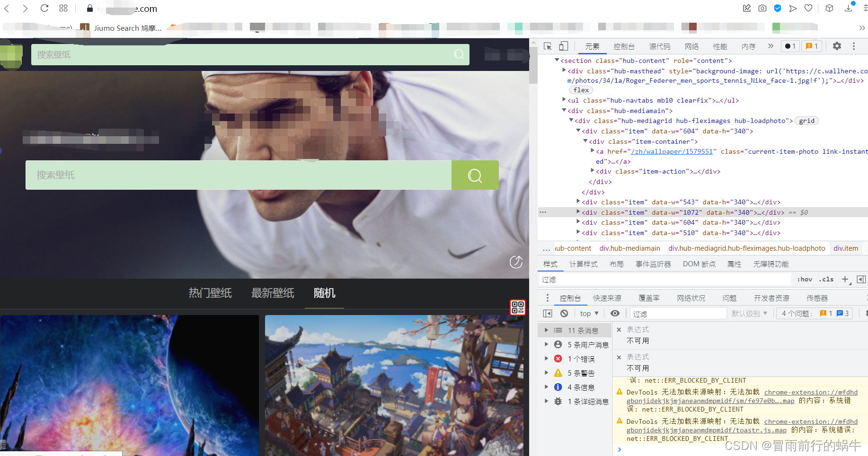Click the heart favorites icon
The image size is (868, 456).
pos(808,8)
